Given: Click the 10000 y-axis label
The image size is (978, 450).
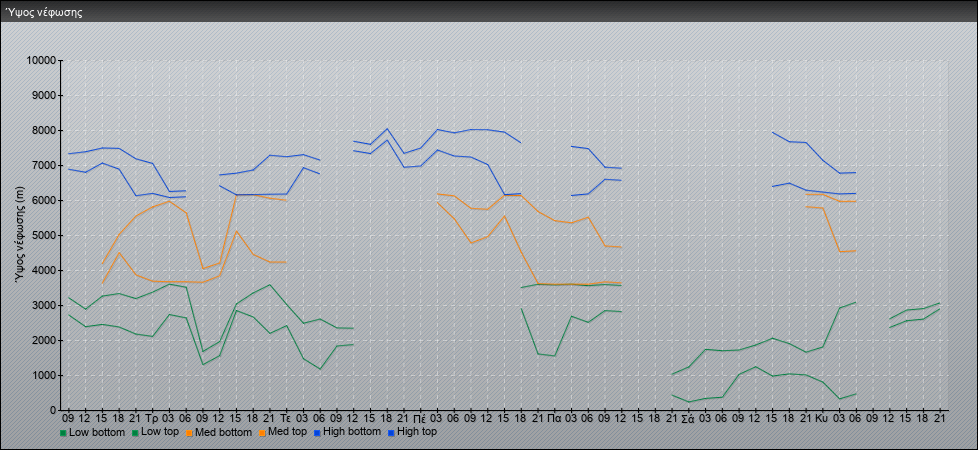Looking at the screenshot, I should click(x=41, y=61).
